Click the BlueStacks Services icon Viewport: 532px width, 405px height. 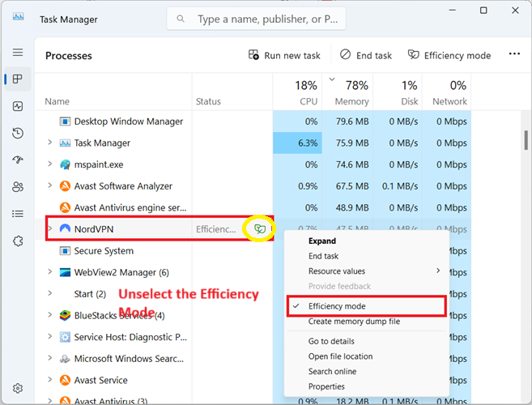click(65, 315)
